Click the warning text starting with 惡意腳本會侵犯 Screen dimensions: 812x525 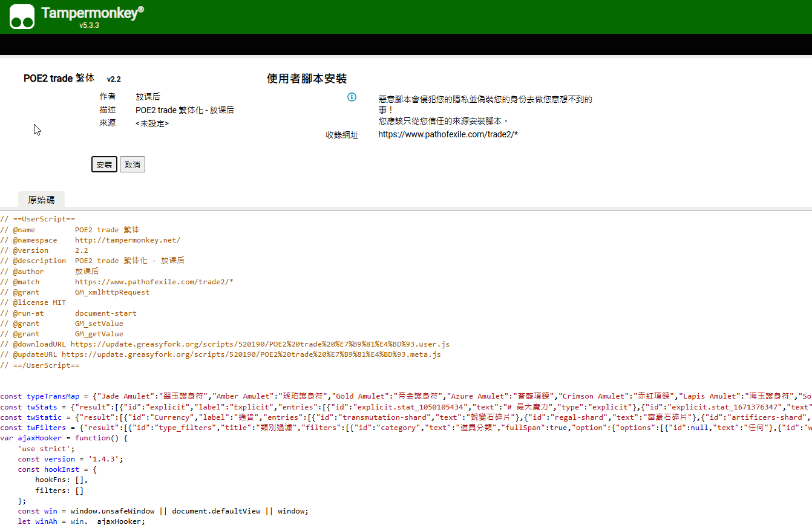tap(485, 104)
